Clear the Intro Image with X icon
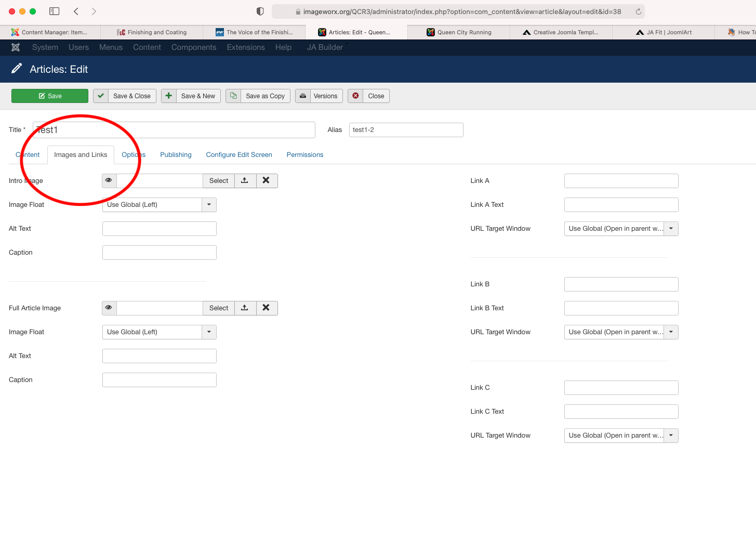 (266, 180)
